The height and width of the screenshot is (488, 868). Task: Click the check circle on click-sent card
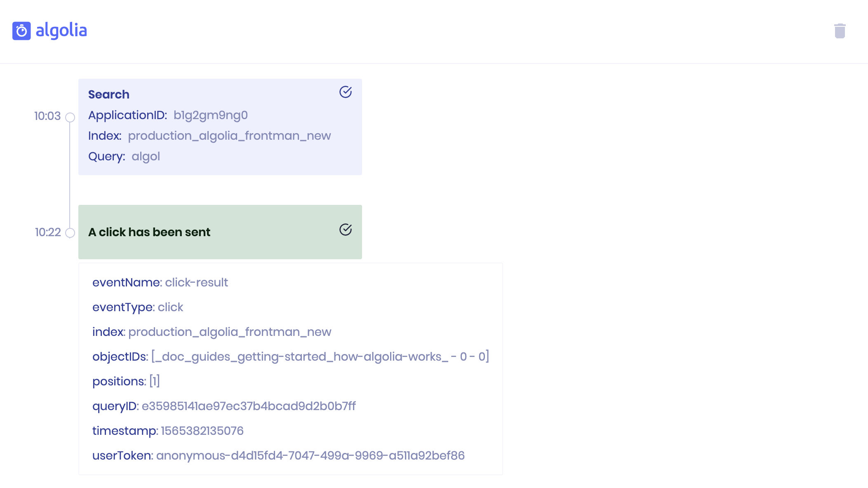click(x=346, y=230)
